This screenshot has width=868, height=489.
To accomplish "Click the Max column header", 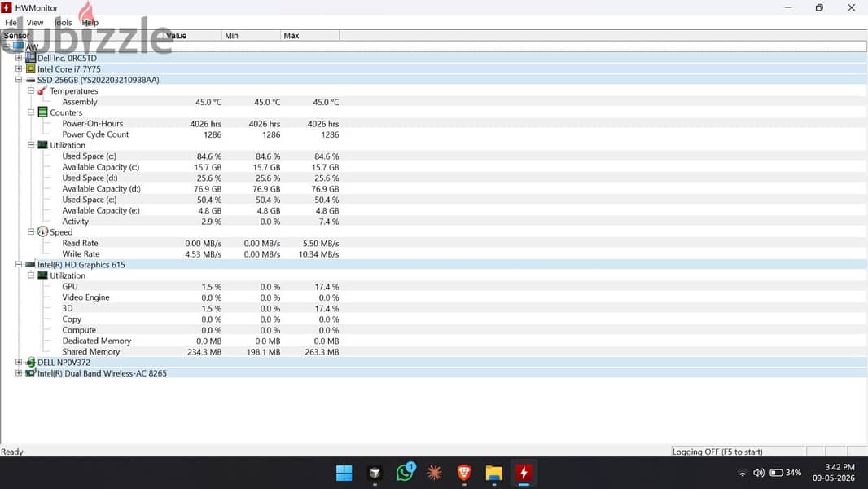I will point(309,35).
